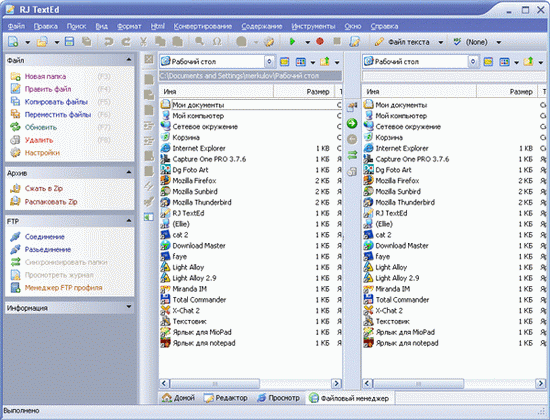Click the green Run macro play icon
Image resolution: width=550 pixels, height=420 pixels.
click(x=292, y=42)
